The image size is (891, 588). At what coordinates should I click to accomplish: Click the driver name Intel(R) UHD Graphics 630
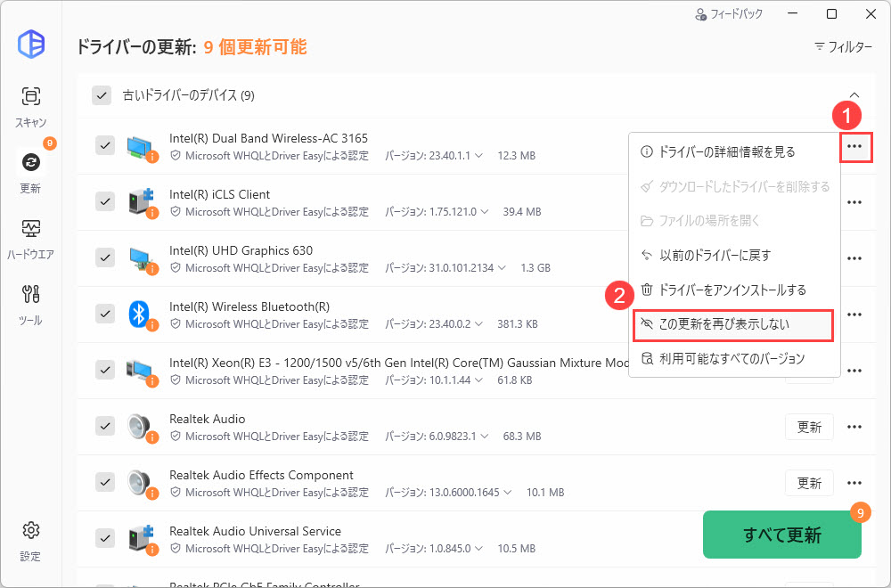(241, 250)
